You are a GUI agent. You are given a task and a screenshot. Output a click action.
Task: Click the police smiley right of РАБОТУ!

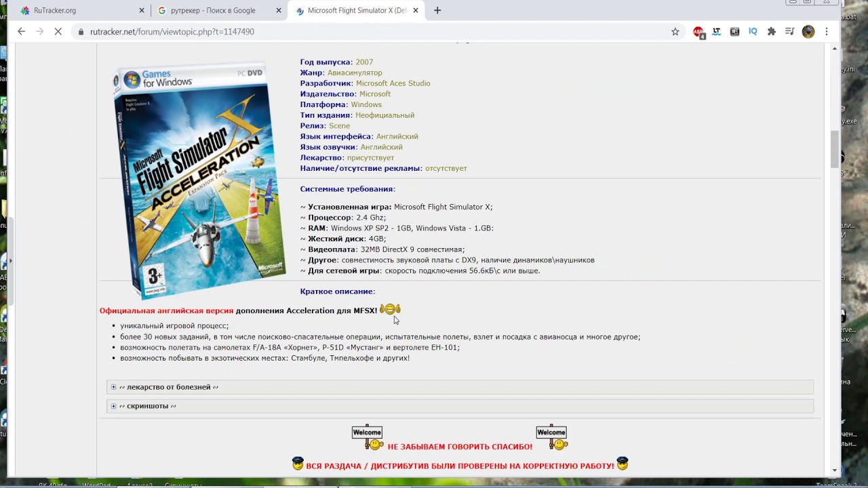click(x=623, y=464)
